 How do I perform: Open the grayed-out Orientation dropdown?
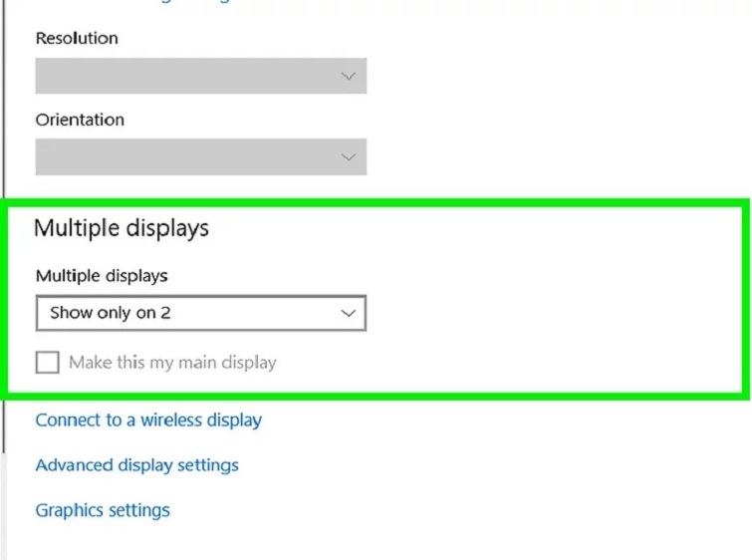200,157
